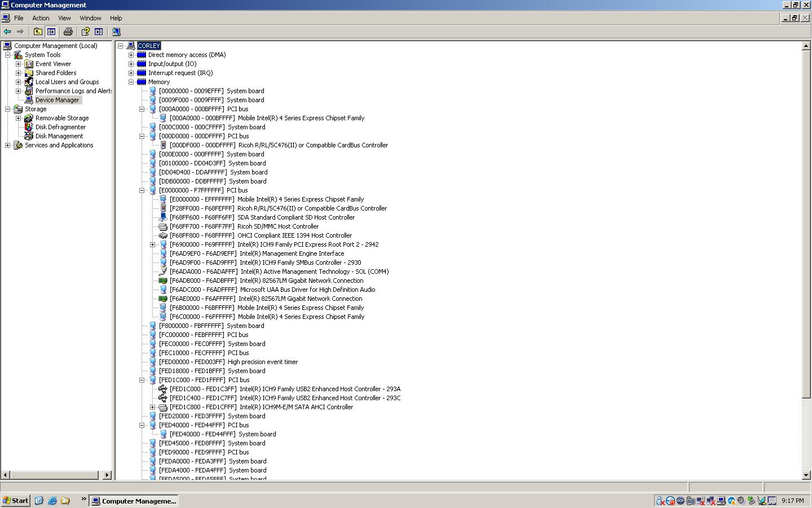The height and width of the screenshot is (508, 812).
Task: Expand Input/output (IO) resources
Action: (x=131, y=64)
